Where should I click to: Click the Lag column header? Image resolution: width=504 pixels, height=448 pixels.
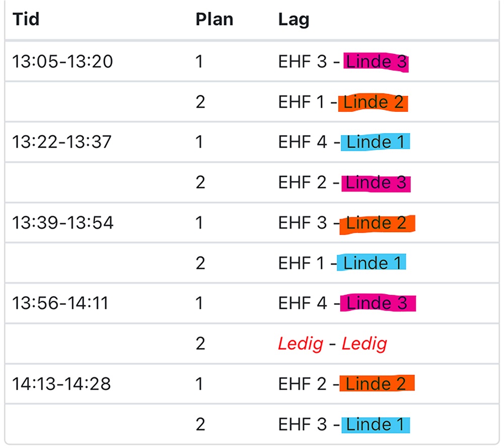point(293,19)
